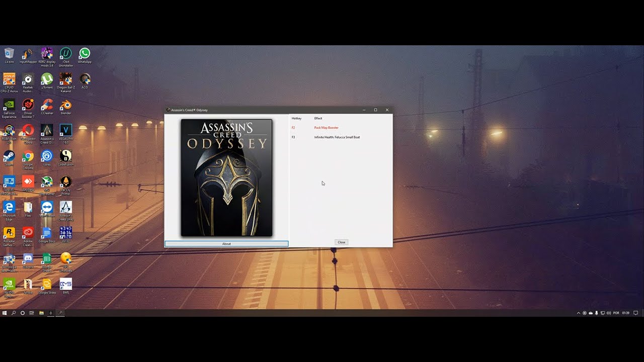Open Google Sheets desktop shortcut
This screenshot has width=644, height=362.
click(x=47, y=262)
